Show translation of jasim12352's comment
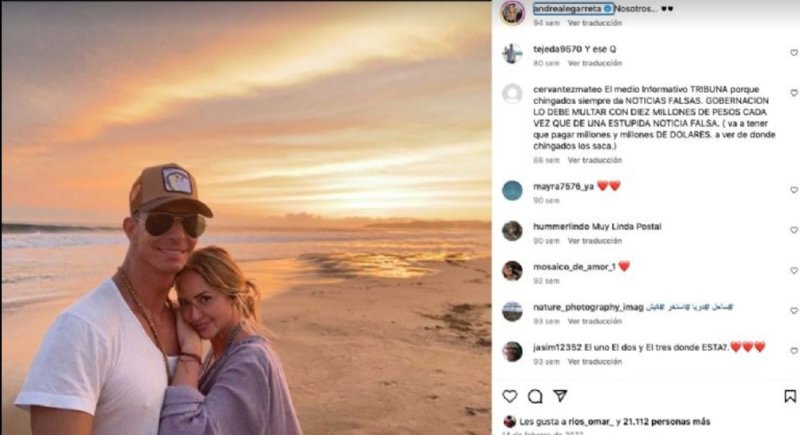Image resolution: width=800 pixels, height=435 pixels. (595, 362)
